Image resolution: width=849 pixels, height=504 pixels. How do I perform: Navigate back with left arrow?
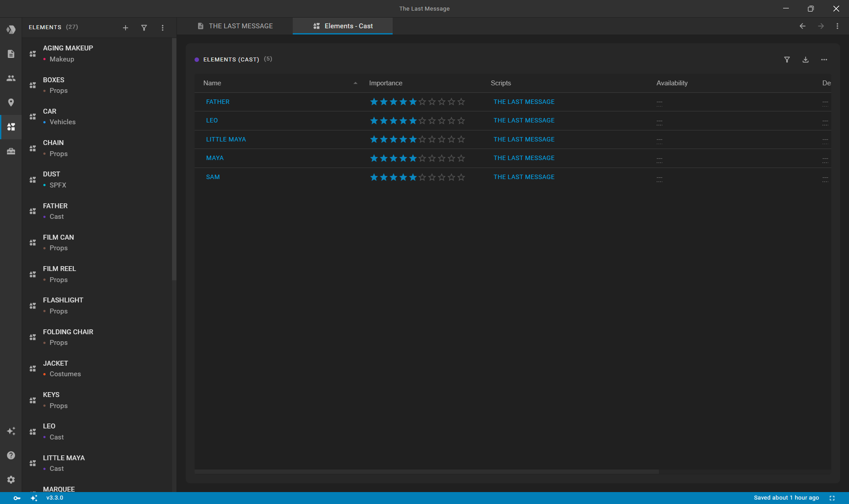[x=803, y=26]
